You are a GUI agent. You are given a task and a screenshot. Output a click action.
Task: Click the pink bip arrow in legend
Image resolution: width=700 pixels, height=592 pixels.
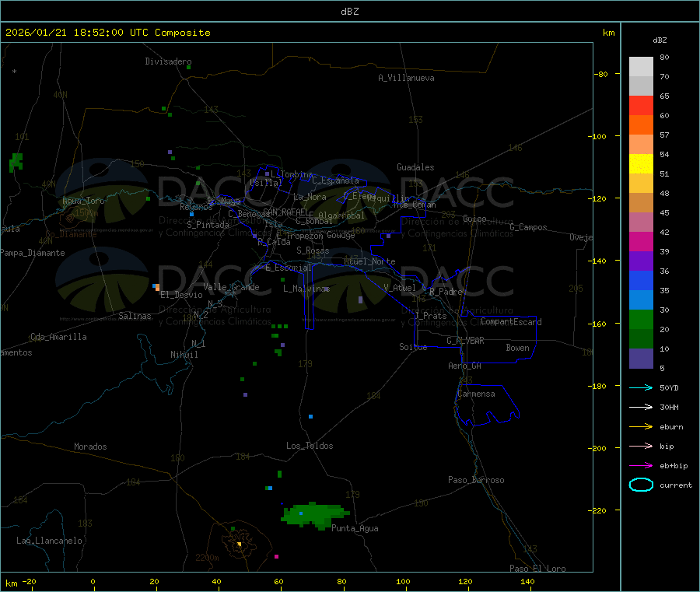pos(641,446)
